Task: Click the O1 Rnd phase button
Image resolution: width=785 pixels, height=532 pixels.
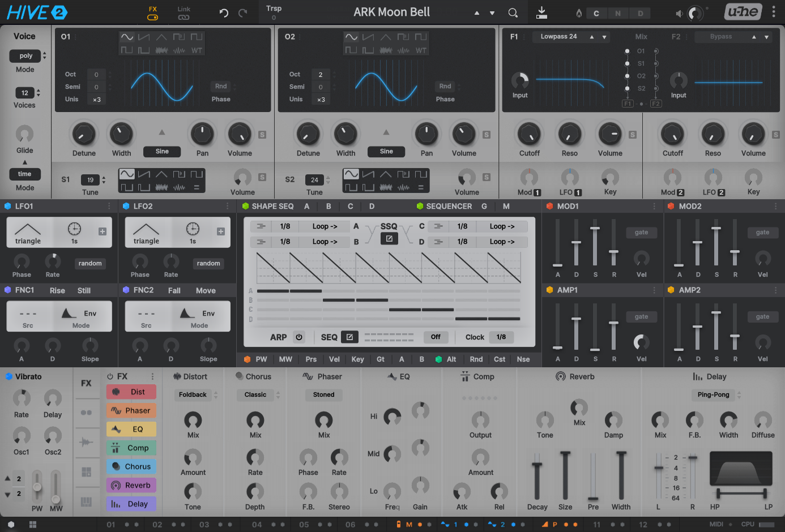Action: click(x=221, y=86)
